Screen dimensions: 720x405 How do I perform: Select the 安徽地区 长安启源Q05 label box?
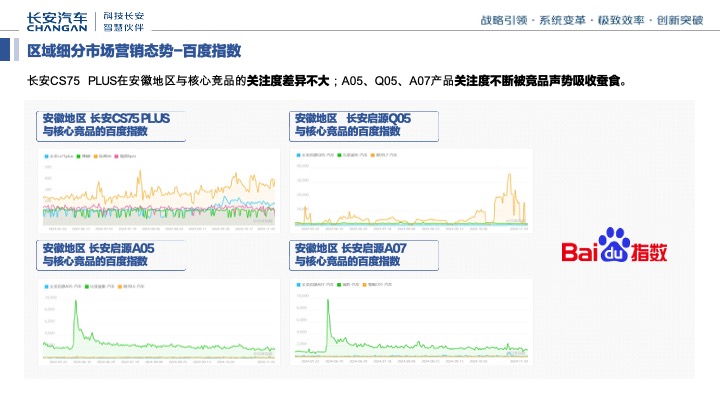[x=364, y=126]
